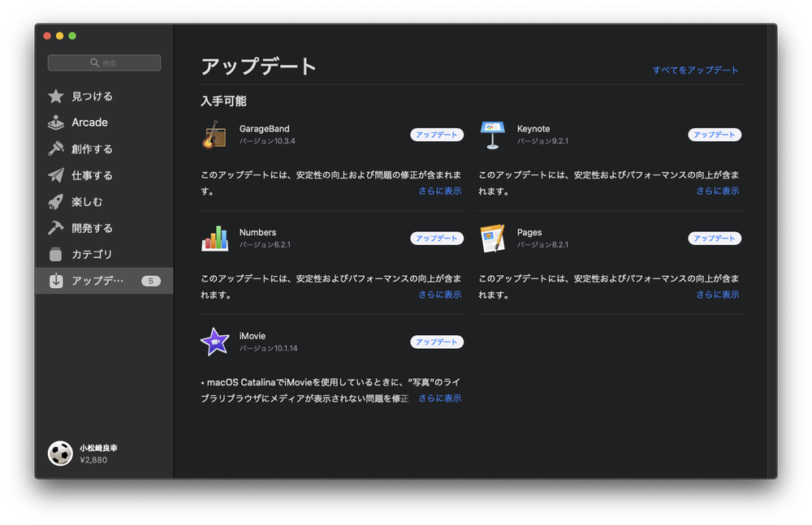
Task: Update iMovie with its アップデート button
Action: [437, 342]
